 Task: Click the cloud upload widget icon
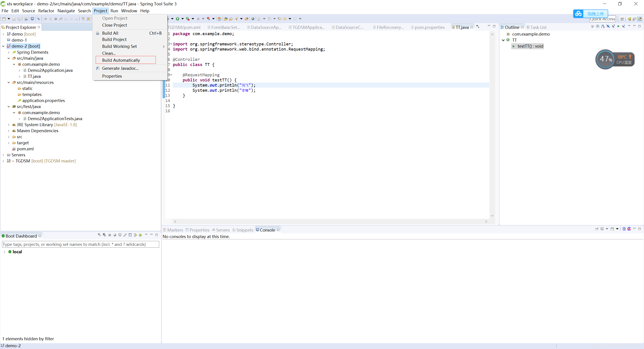pyautogui.click(x=578, y=14)
